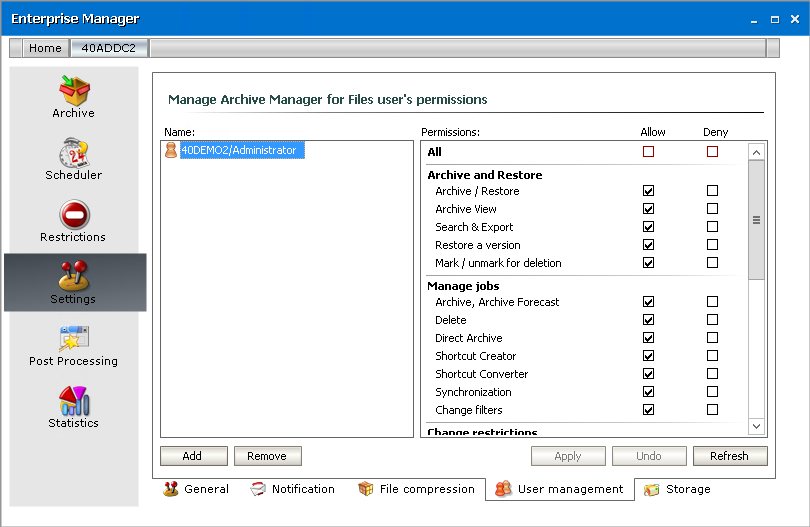This screenshot has width=810, height=527.
Task: Open the Notification tab
Action: click(x=292, y=489)
